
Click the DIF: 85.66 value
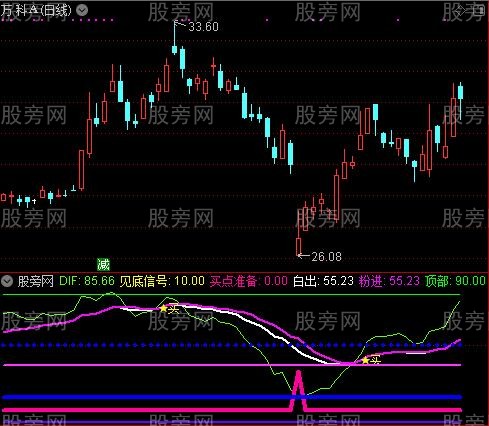(x=87, y=281)
